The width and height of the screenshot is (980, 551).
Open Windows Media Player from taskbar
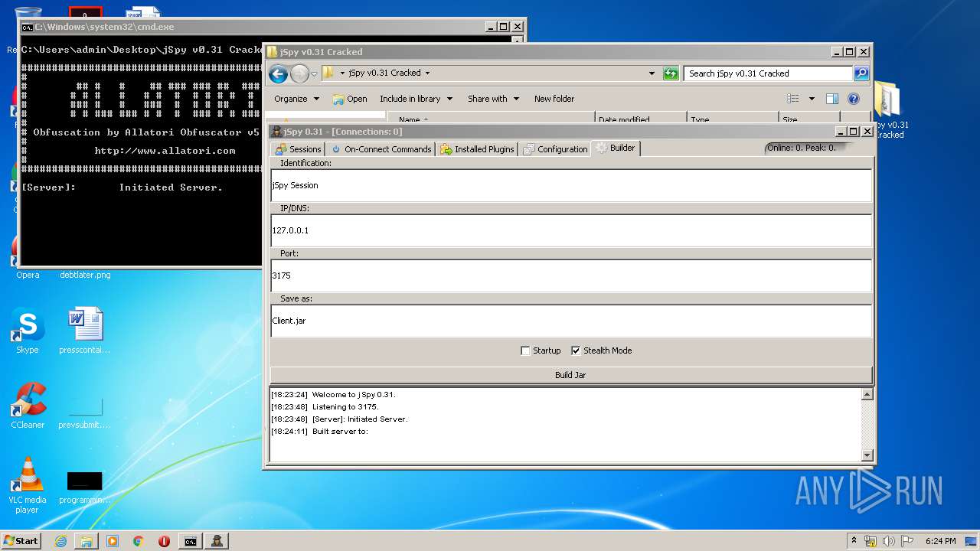pos(113,541)
